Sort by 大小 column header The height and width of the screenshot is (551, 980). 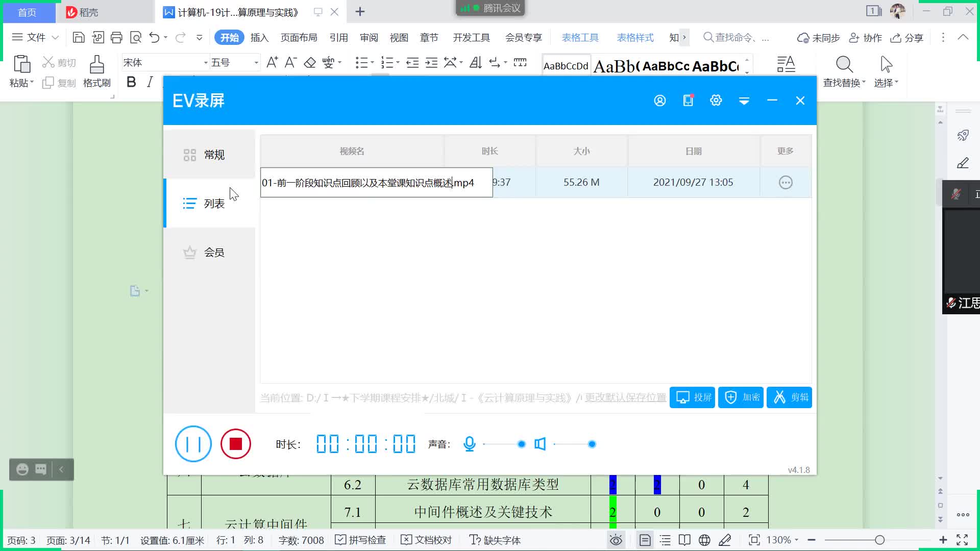[581, 151]
